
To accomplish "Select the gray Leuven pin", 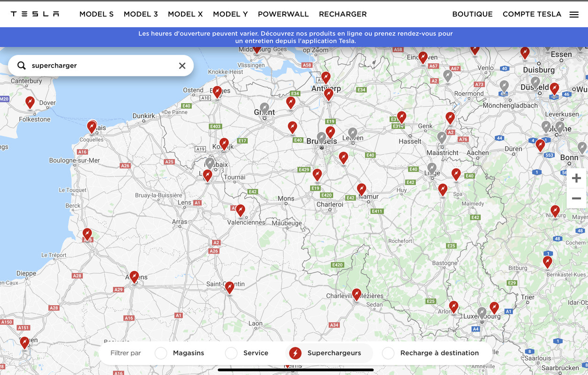I will [353, 134].
